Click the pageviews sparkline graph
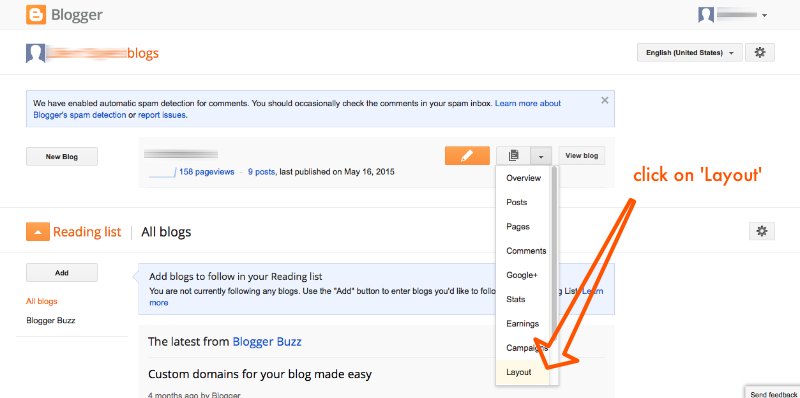 coord(162,172)
